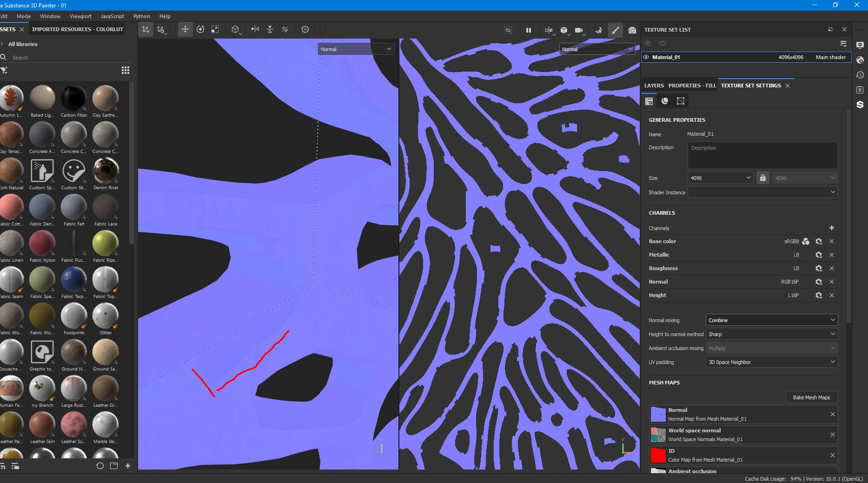This screenshot has height=483, width=868.
Task: Pause rendering with the pause icon
Action: point(528,30)
